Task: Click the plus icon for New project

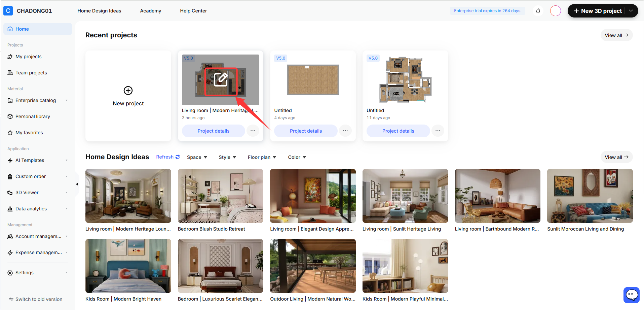Action: 128,91
